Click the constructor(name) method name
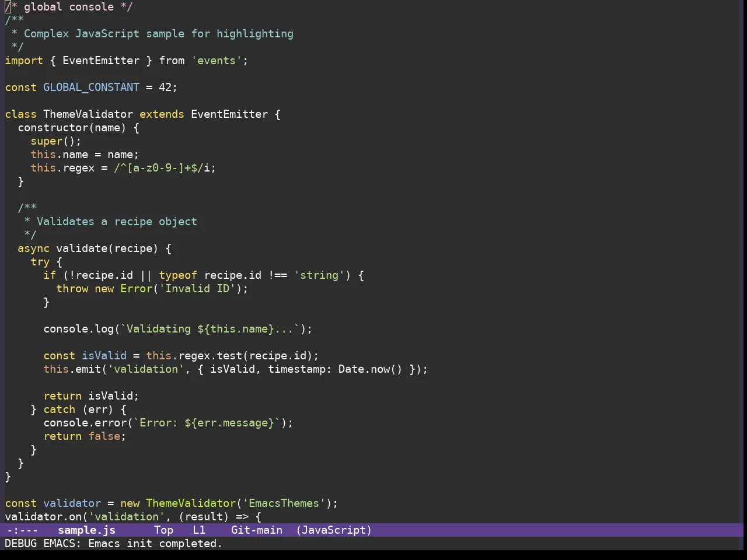747x560 pixels. pyautogui.click(x=72, y=128)
